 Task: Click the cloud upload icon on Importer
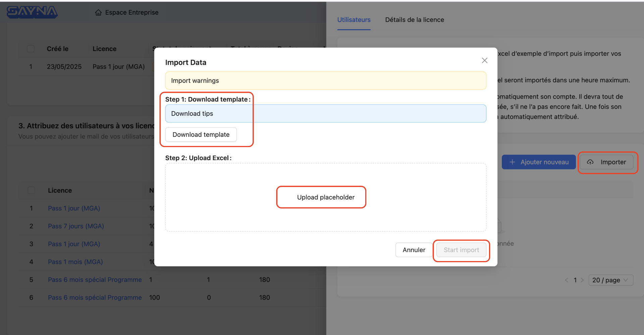590,162
